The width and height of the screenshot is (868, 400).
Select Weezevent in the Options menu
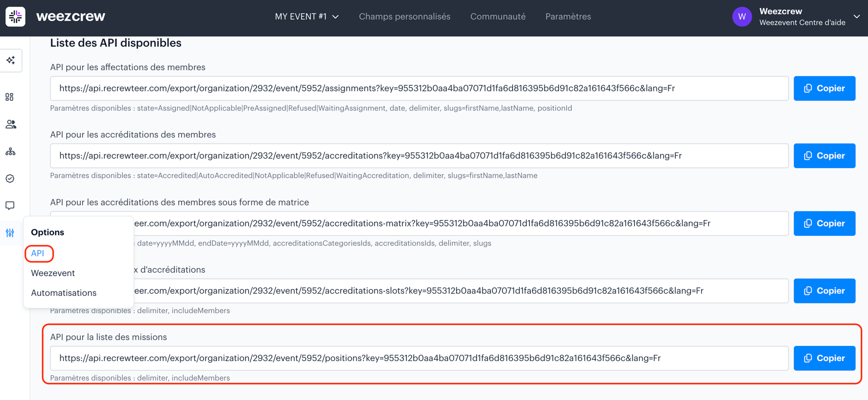[53, 273]
